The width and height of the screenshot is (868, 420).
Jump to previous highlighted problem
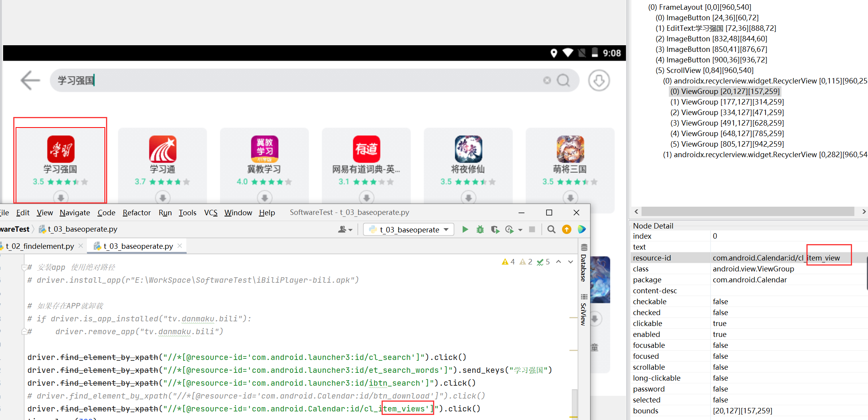tap(559, 262)
